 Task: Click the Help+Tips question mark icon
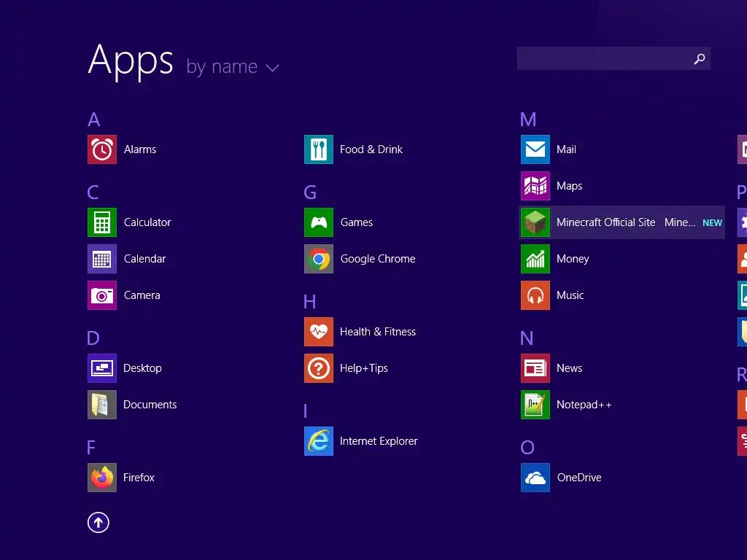pyautogui.click(x=319, y=368)
